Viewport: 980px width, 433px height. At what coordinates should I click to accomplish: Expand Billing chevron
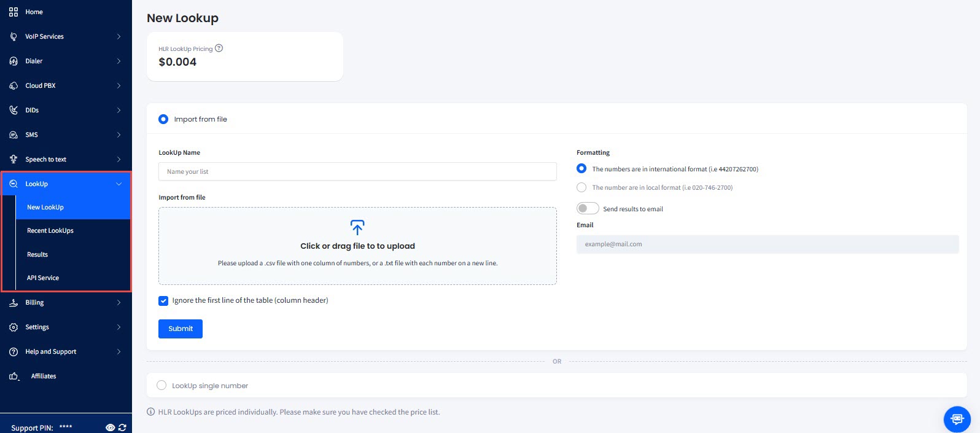119,302
